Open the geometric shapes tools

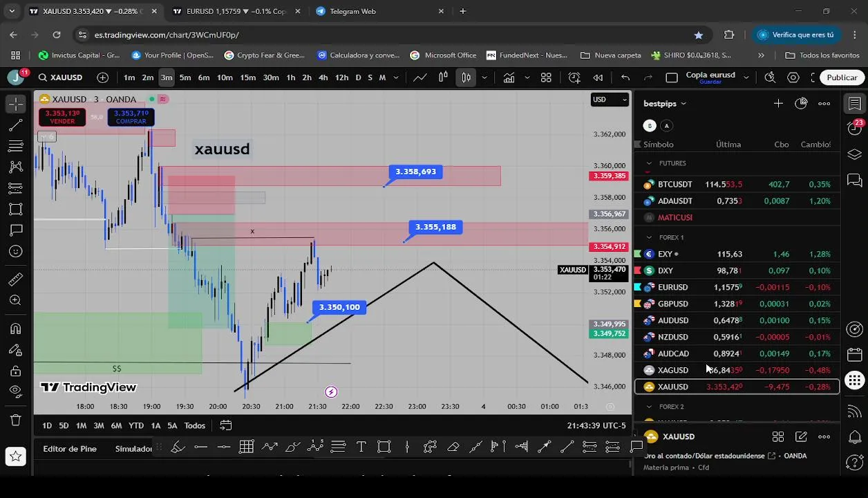[x=16, y=209]
